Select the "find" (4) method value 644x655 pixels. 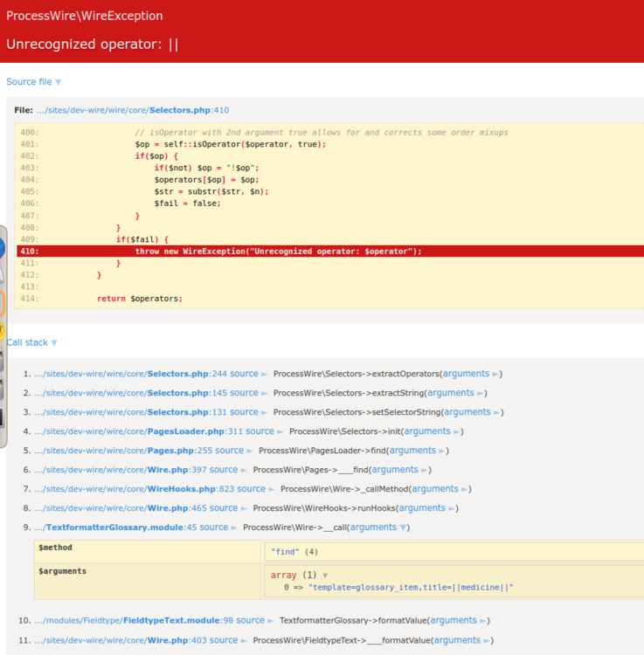[294, 552]
